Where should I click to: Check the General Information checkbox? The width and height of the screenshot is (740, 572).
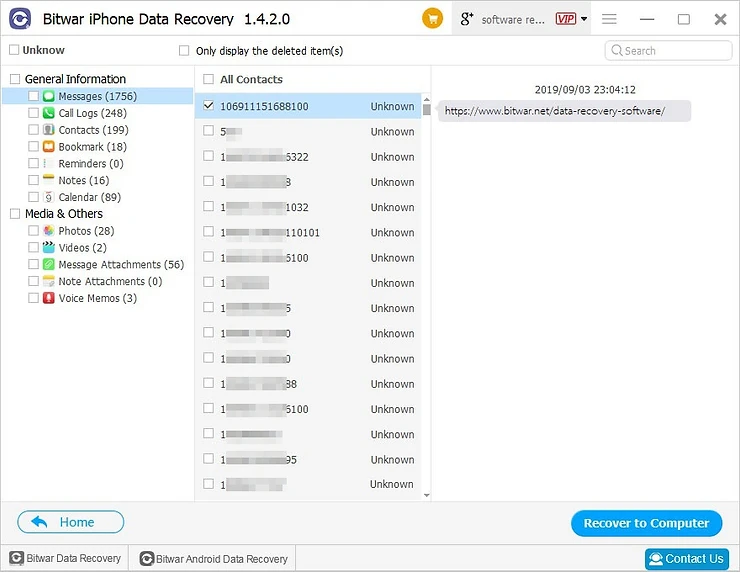pos(15,79)
